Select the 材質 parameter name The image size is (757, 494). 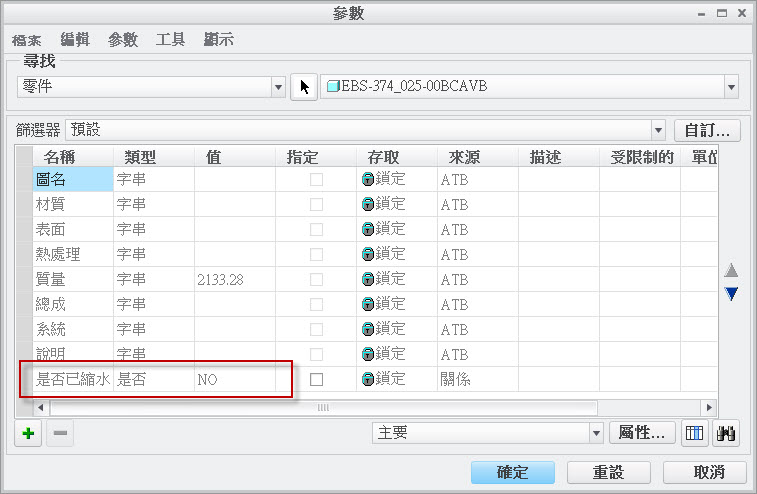click(x=73, y=204)
